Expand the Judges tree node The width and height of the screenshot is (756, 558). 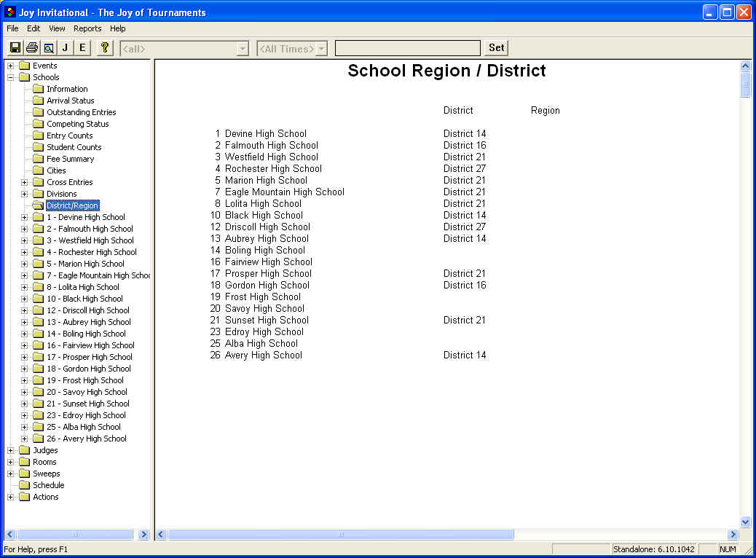pyautogui.click(x=11, y=450)
